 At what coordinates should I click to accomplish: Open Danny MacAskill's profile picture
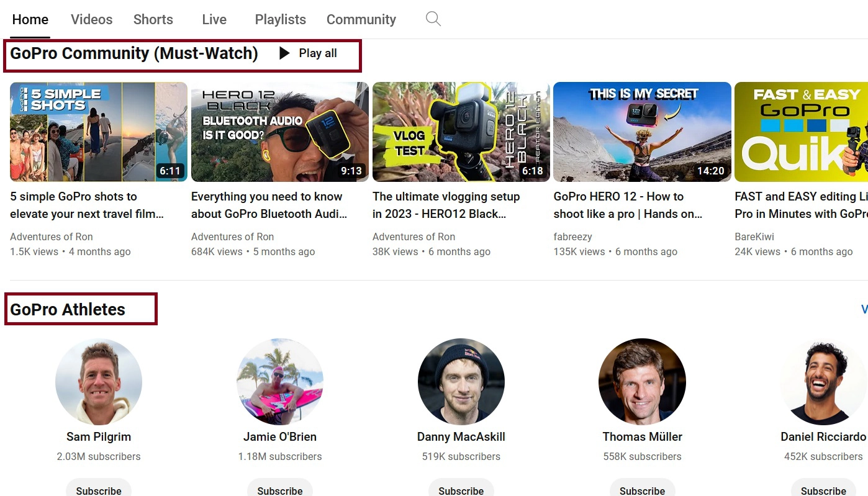click(461, 382)
